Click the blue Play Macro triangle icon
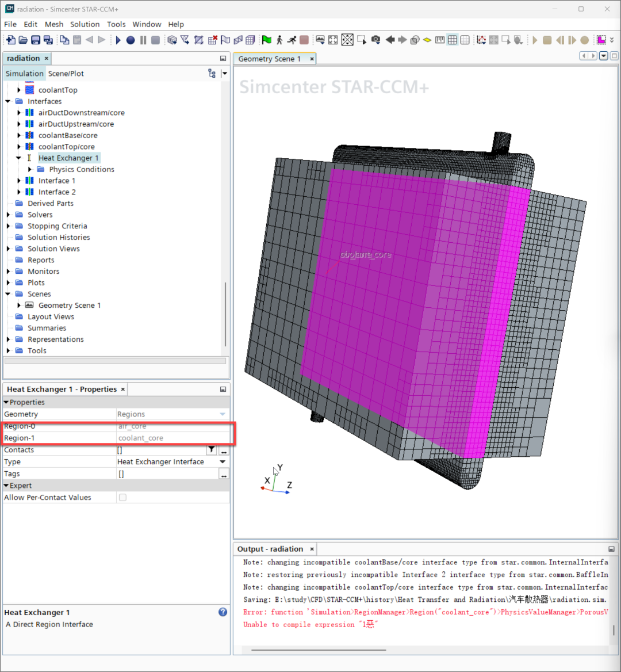Image resolution: width=621 pixels, height=672 pixels. (x=118, y=40)
